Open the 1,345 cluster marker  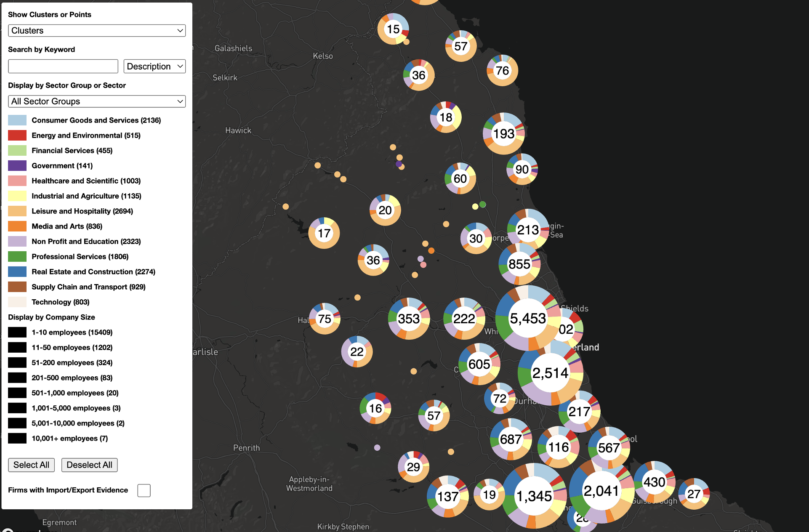pyautogui.click(x=534, y=496)
